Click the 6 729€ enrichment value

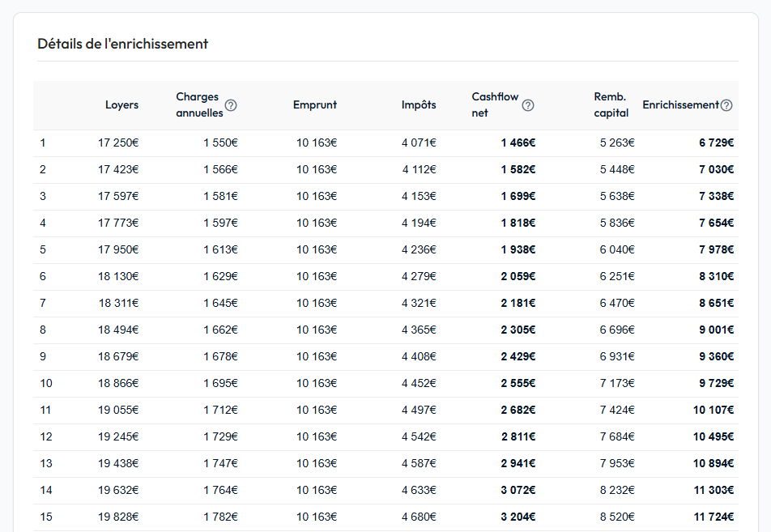coord(716,143)
